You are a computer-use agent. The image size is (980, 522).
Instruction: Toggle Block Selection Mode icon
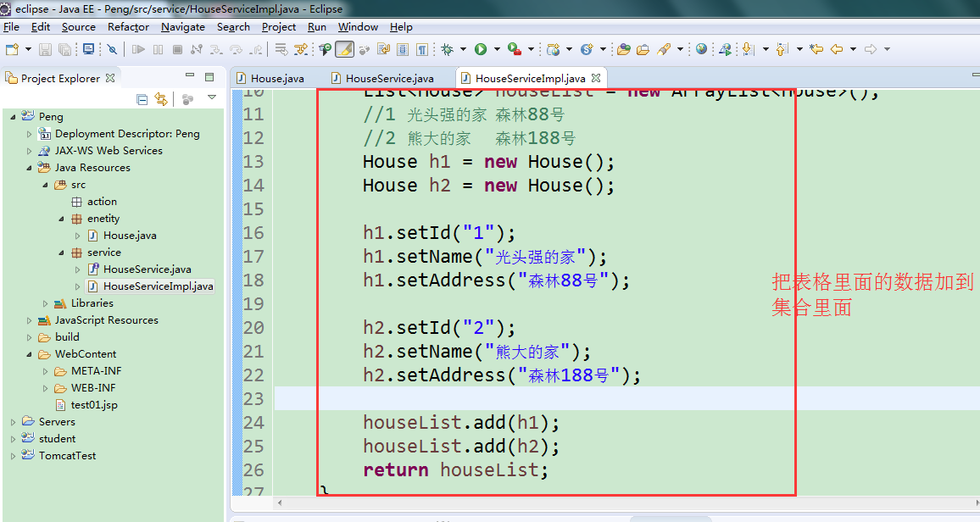coord(404,49)
